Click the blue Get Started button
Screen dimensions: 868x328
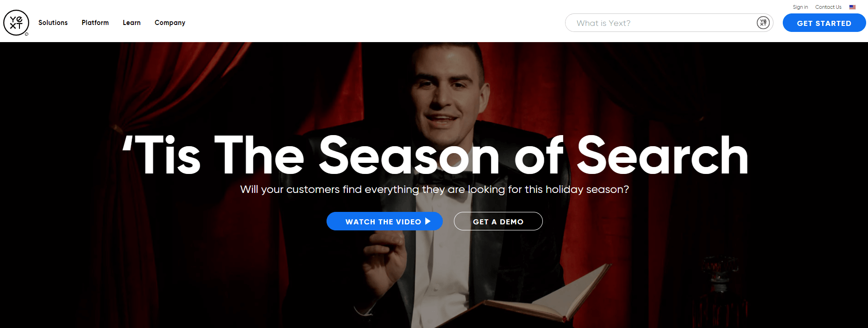click(x=824, y=23)
